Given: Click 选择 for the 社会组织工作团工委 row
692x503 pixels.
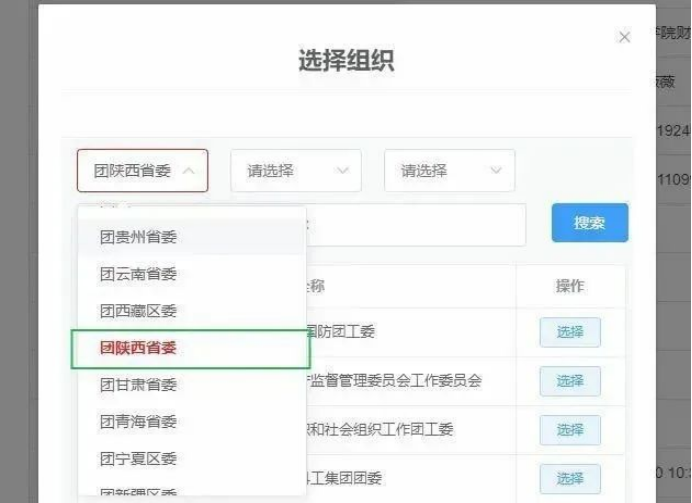Looking at the screenshot, I should click(570, 430).
